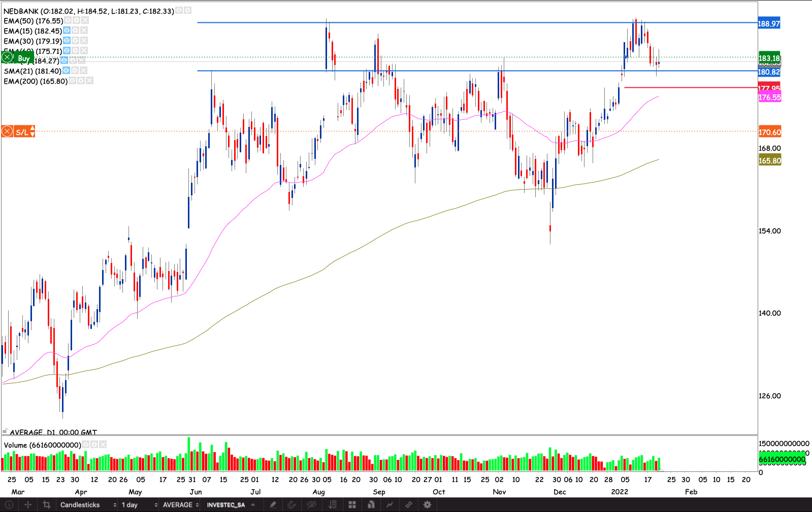The image size is (812, 512).
Task: Open the chart info icon
Action: [9, 505]
